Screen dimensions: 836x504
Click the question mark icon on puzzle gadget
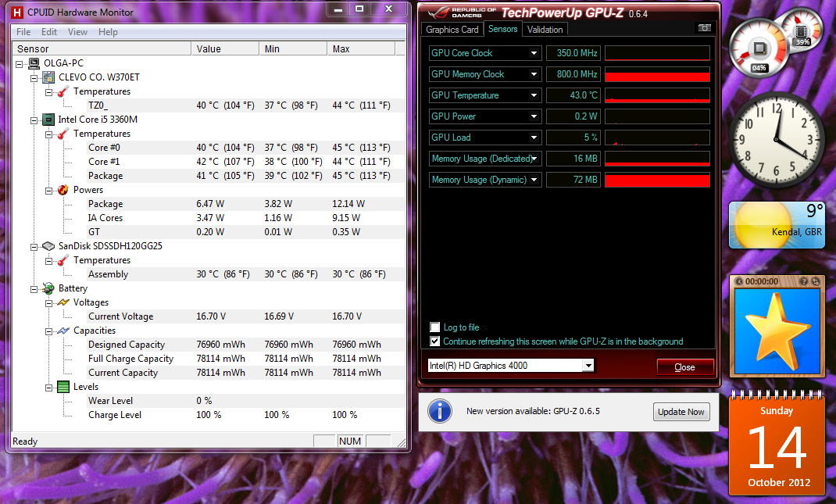point(804,281)
